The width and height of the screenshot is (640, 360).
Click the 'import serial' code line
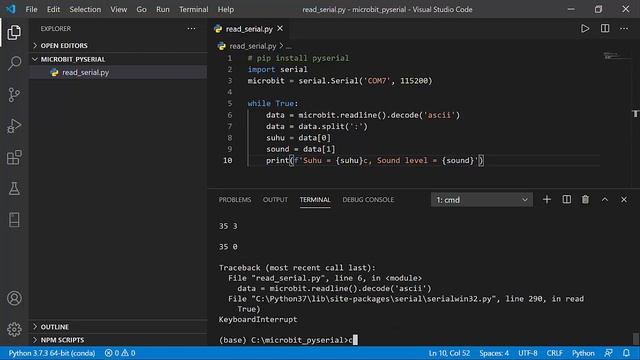pos(278,69)
